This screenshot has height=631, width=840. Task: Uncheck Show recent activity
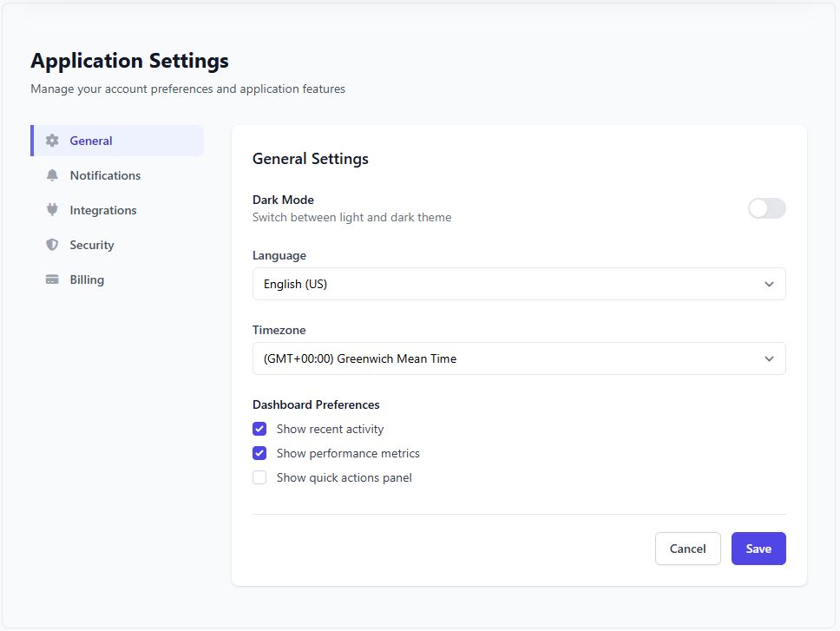[x=259, y=428]
